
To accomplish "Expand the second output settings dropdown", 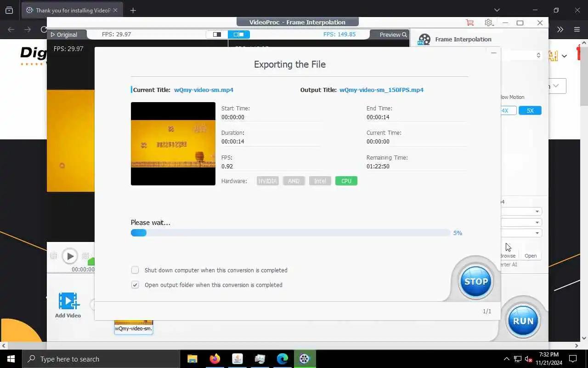I will pyautogui.click(x=537, y=222).
